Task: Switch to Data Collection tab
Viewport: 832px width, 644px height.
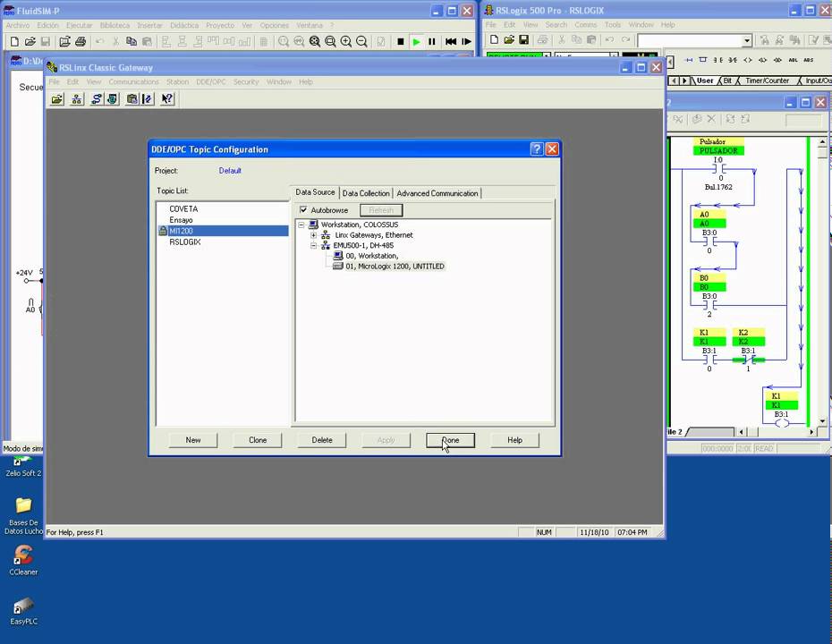Action: (366, 193)
